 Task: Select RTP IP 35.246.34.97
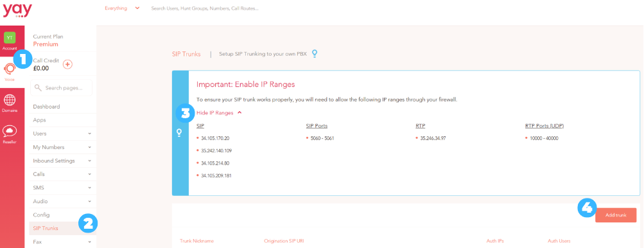pos(433,138)
